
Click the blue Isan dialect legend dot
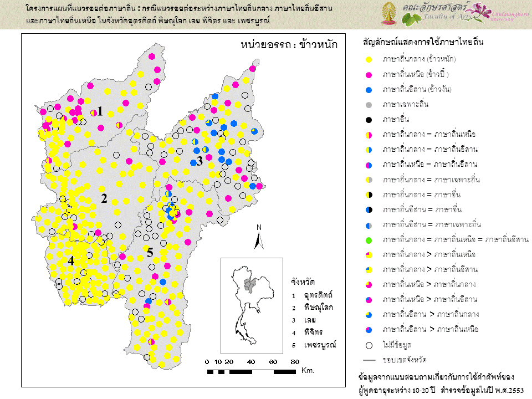[368, 89]
